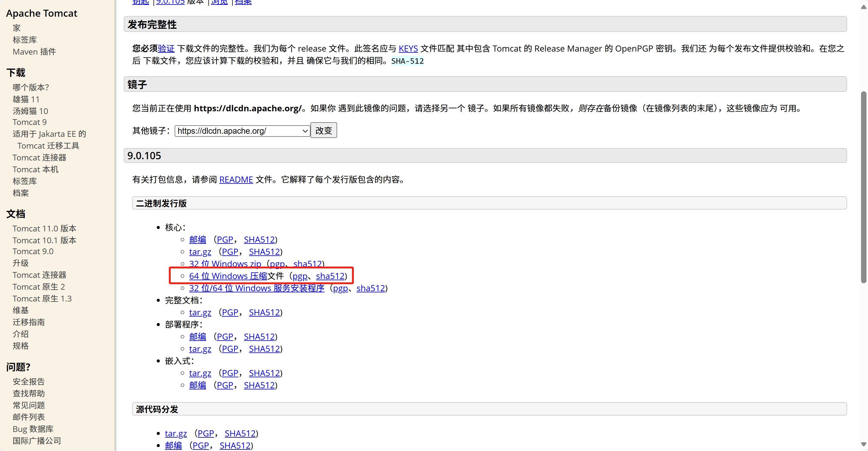The image size is (868, 451).
Task: Click the scrollbar down arrow
Action: click(x=864, y=445)
